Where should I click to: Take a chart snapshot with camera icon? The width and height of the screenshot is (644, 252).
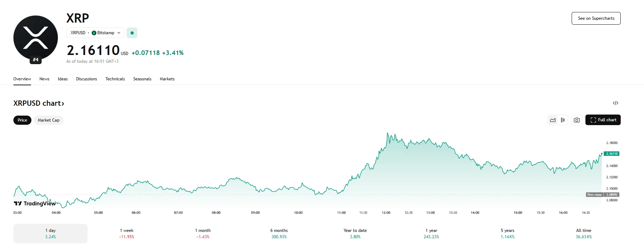(x=577, y=120)
